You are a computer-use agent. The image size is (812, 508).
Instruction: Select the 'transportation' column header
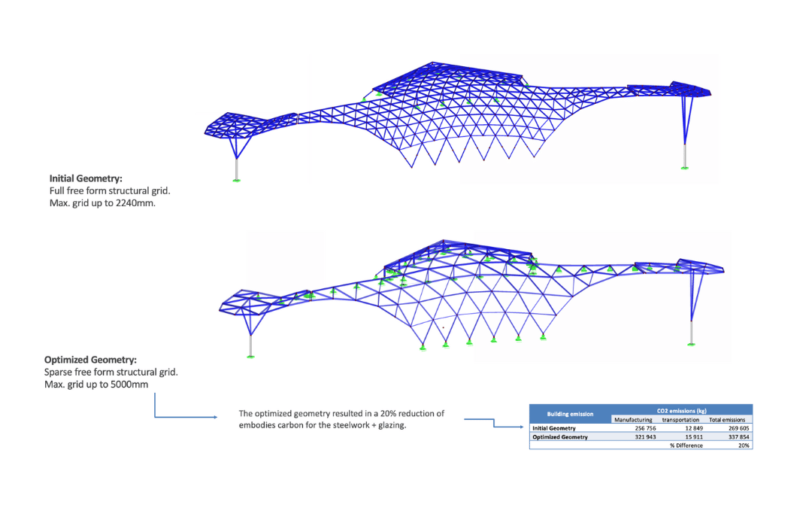(x=681, y=419)
